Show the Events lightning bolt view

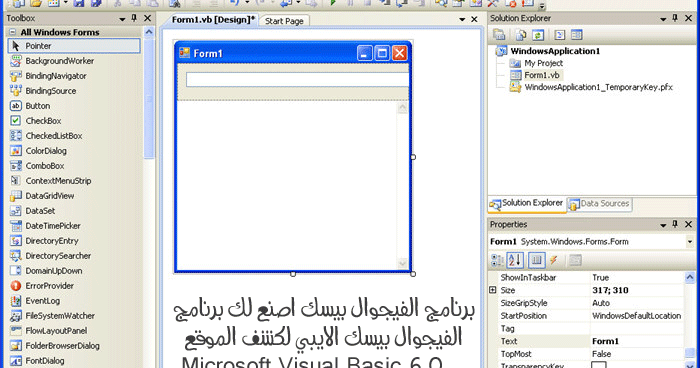(554, 260)
